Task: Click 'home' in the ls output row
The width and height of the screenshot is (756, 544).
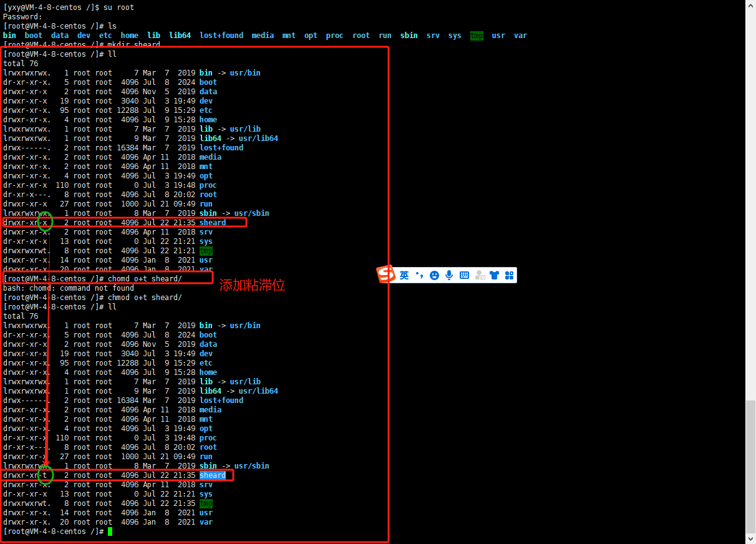Action: point(130,36)
